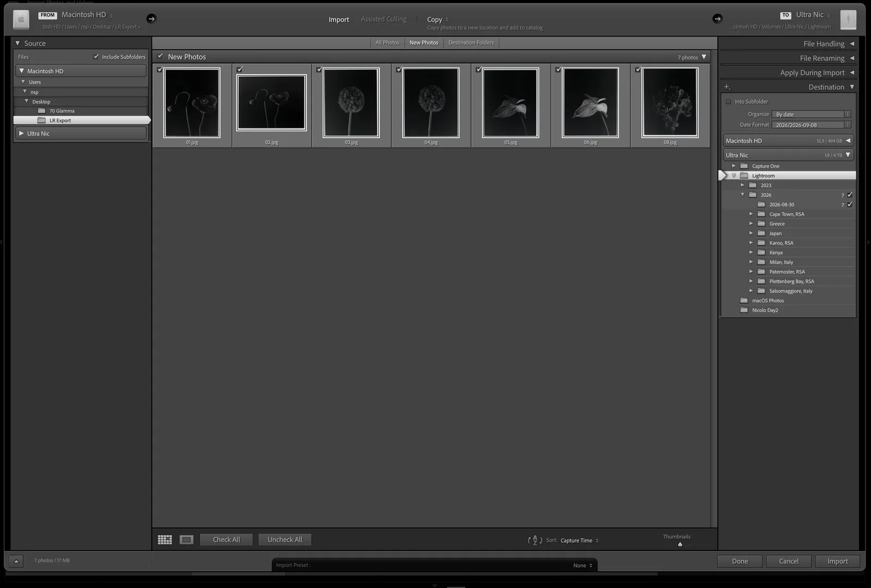Select the All Photos tab
The width and height of the screenshot is (871, 588).
pyautogui.click(x=387, y=42)
